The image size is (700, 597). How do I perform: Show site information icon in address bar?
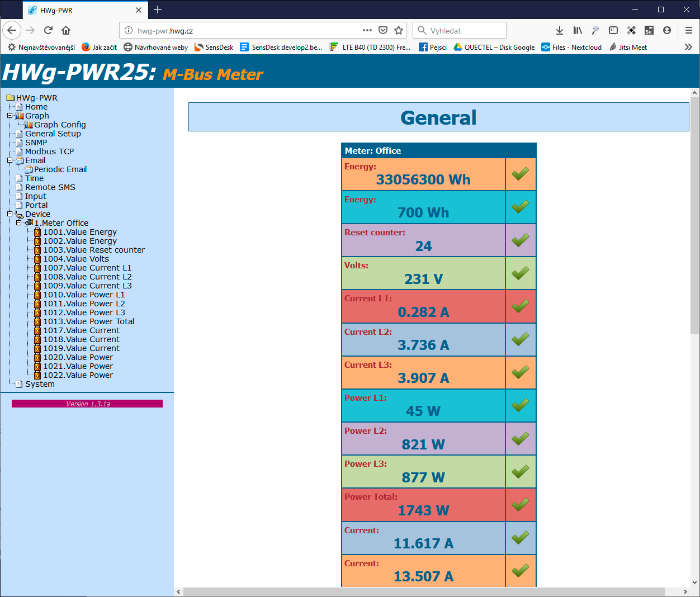[128, 31]
